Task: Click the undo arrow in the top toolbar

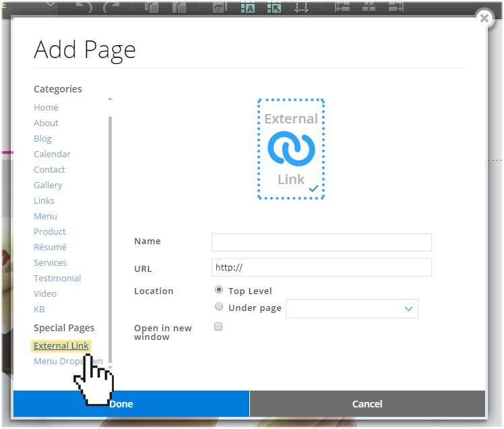Action: [x=84, y=7]
